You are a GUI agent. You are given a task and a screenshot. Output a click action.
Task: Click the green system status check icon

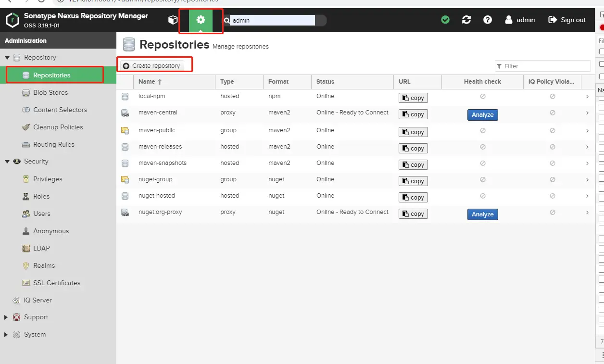click(445, 20)
